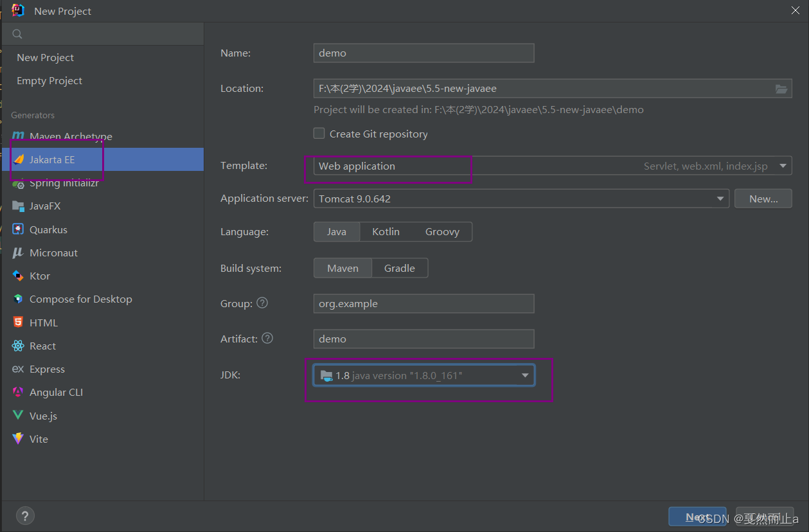Screen dimensions: 809x532
Task: Select the Vue.js generator icon
Action: tap(18, 416)
